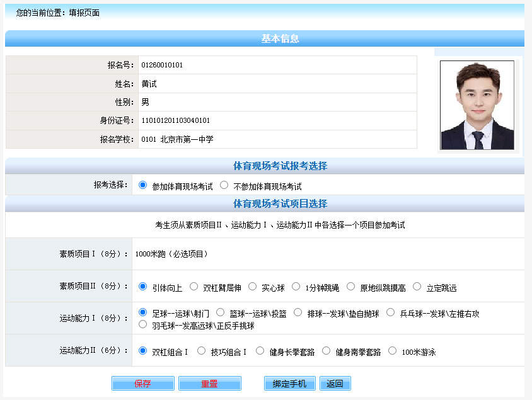Select 立定跳远 radio button

coord(417,287)
